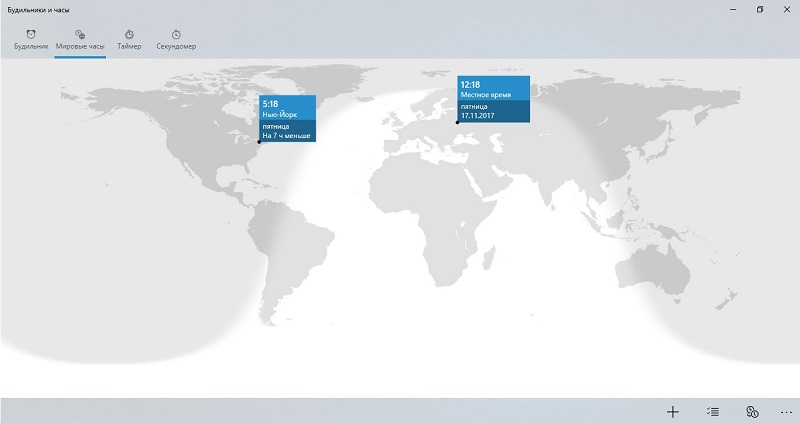Open the Будильник alarm tab
800x423 pixels.
[x=31, y=40]
